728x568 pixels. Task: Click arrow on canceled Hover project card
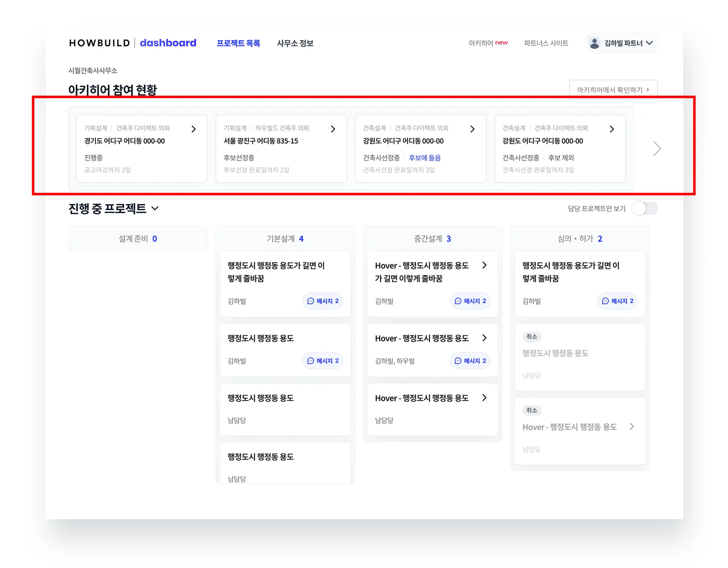pyautogui.click(x=631, y=426)
